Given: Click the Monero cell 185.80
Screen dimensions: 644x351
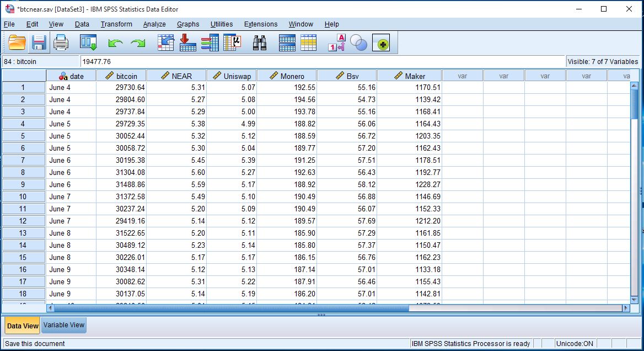Looking at the screenshot, I should (287, 246).
